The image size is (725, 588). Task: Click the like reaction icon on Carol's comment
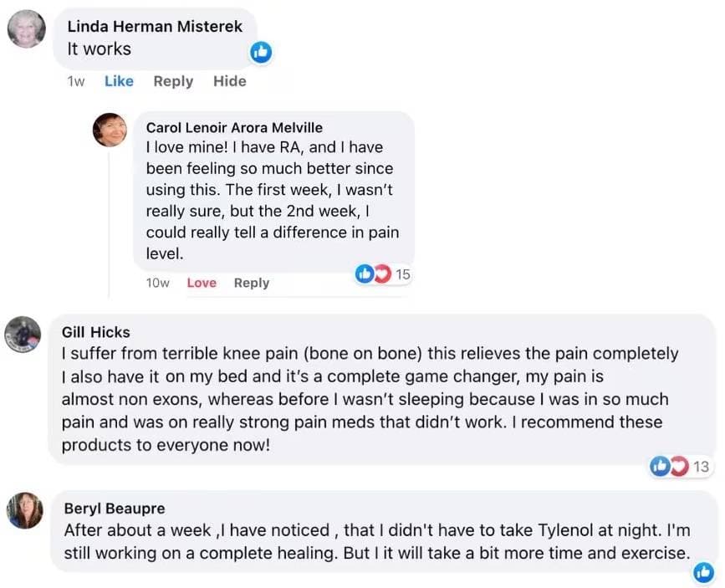365,274
